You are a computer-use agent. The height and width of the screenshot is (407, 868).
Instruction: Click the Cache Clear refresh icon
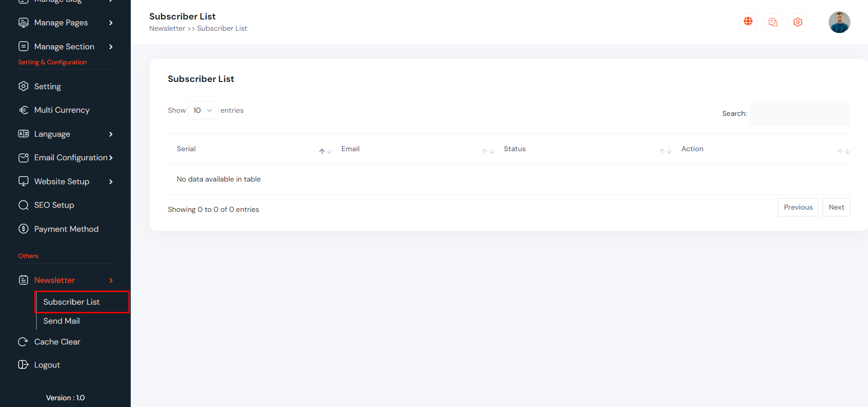click(x=23, y=342)
